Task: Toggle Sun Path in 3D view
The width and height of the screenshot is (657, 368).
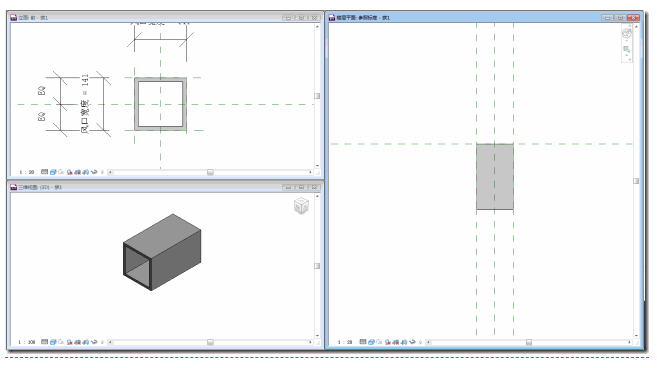Action: click(x=61, y=342)
